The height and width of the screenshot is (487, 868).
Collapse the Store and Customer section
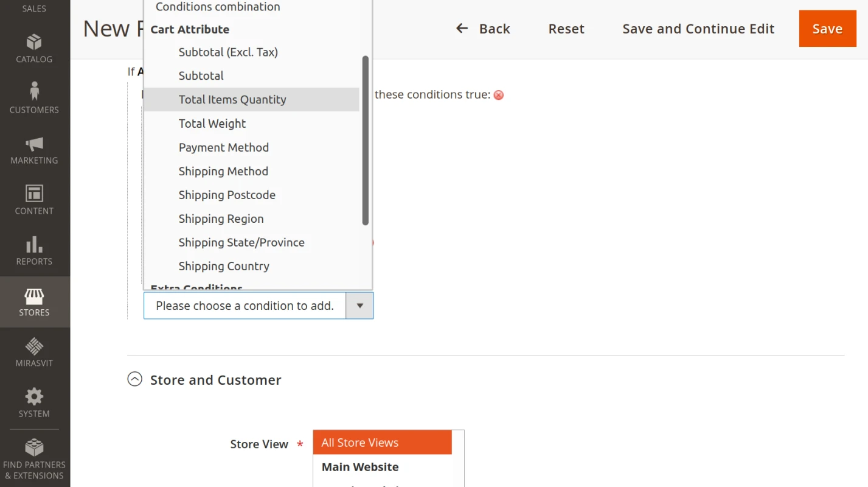134,379
